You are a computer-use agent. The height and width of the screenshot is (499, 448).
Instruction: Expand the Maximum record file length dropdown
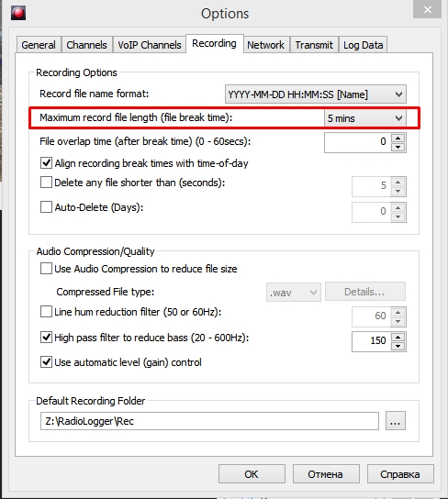point(365,118)
